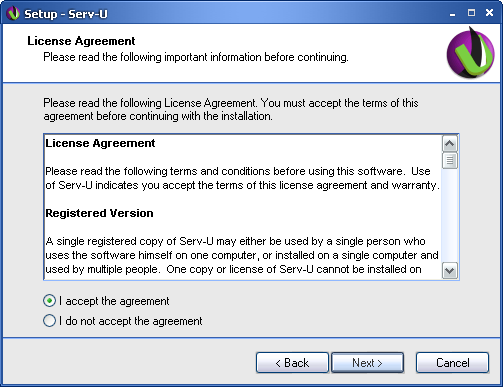Close the Serv-U setup window

click(x=489, y=13)
